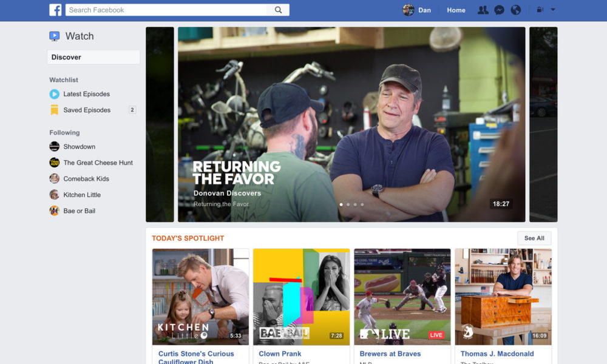Click in the Search Facebook field
Image resolution: width=607 pixels, height=364 pixels.
point(167,10)
